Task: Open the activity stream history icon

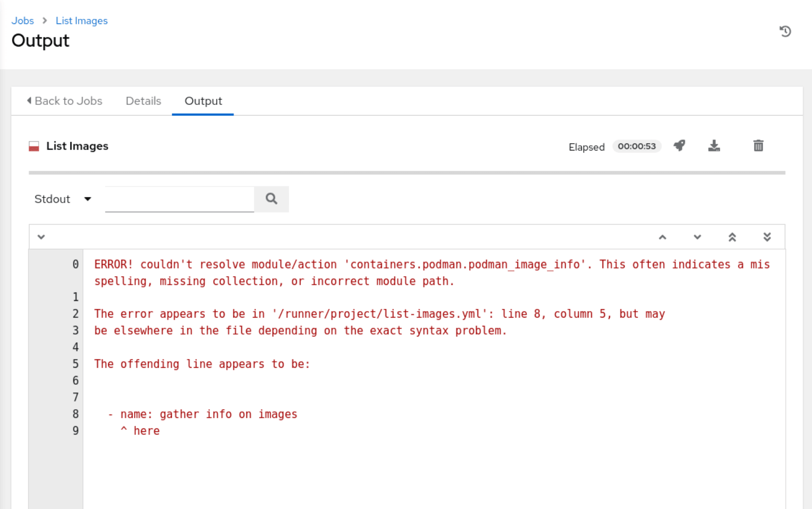Action: pyautogui.click(x=785, y=31)
